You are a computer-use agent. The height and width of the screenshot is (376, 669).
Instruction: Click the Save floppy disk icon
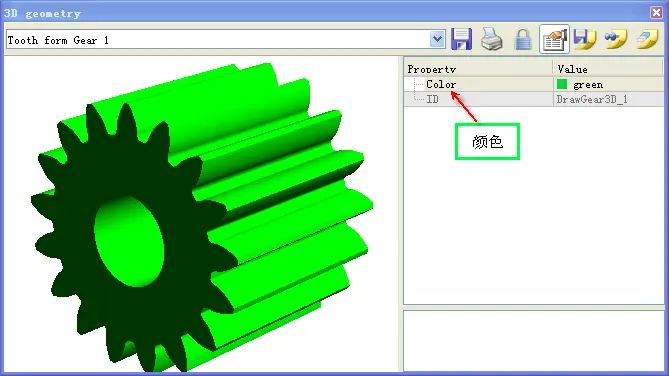(x=461, y=39)
